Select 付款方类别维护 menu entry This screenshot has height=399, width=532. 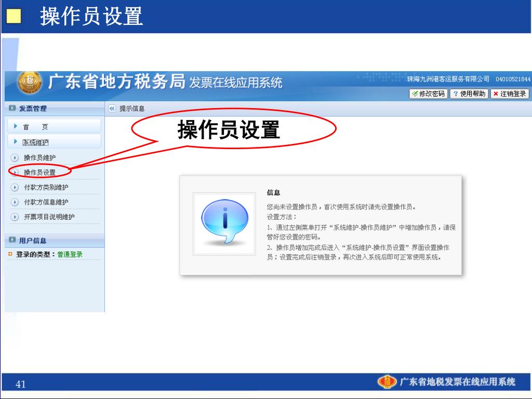pos(46,187)
